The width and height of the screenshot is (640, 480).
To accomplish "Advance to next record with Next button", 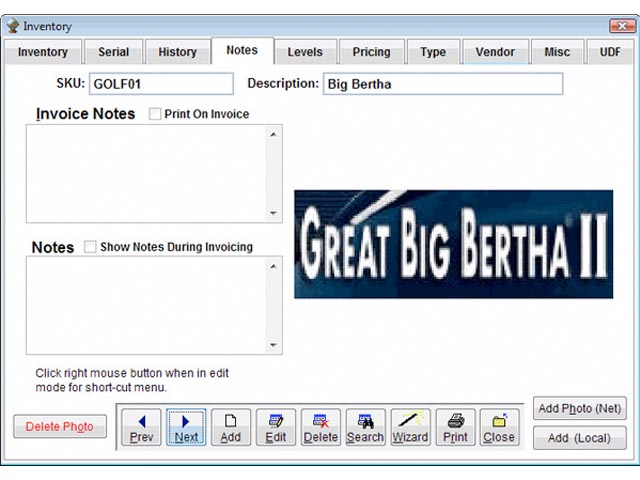I will pyautogui.click(x=186, y=427).
